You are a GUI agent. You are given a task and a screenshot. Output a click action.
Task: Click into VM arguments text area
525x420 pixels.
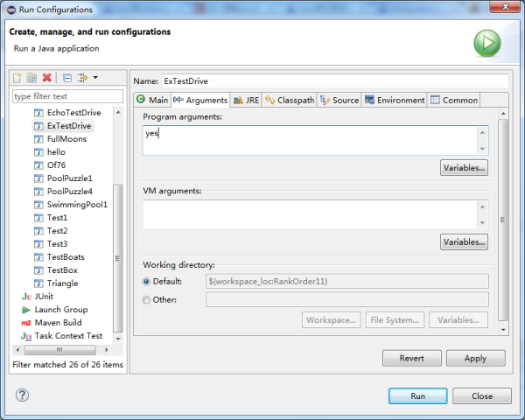[x=310, y=214]
